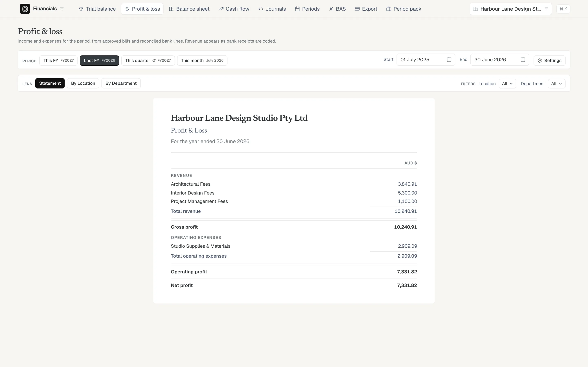Click the gear icon on Settings
The height and width of the screenshot is (367, 588).
coord(540,61)
